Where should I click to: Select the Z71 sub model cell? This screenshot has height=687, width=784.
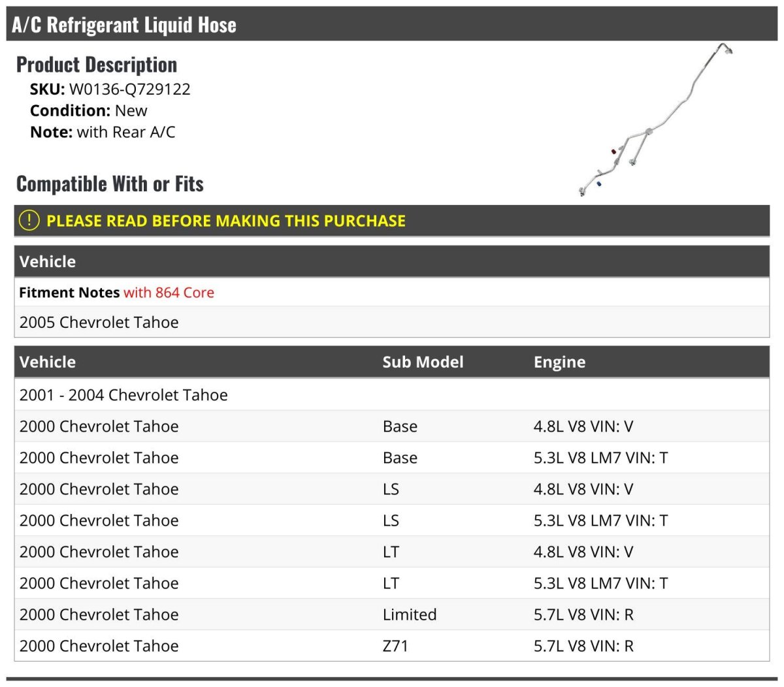[395, 646]
